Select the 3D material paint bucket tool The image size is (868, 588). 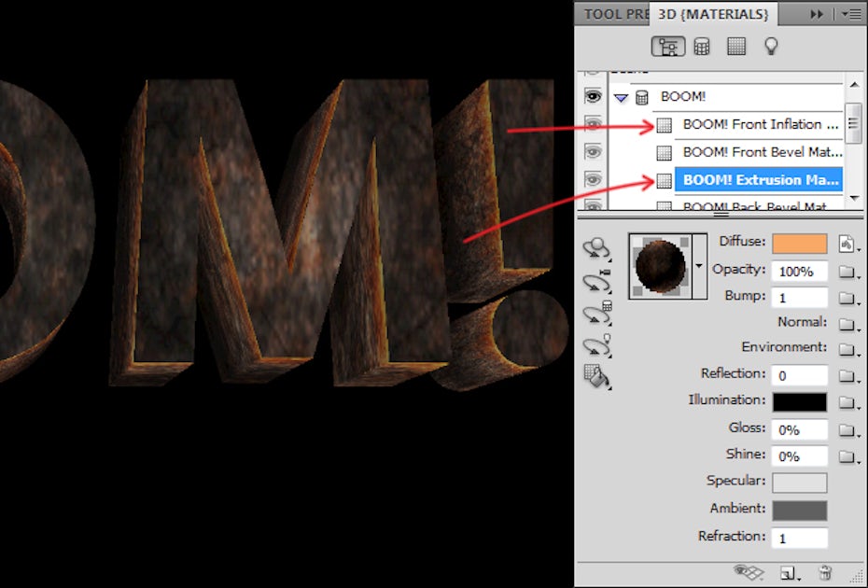coord(594,376)
